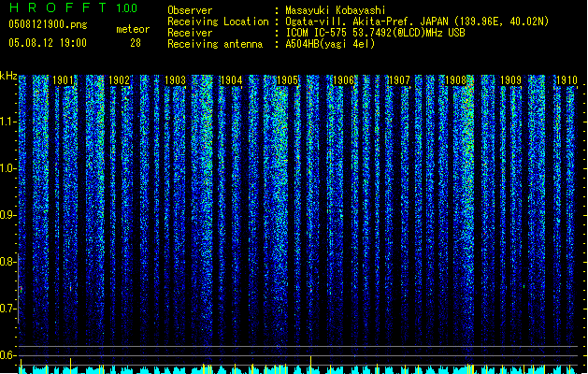Click the 0.8 frequency axis label
The width and height of the screenshot is (588, 374).
coord(8,262)
